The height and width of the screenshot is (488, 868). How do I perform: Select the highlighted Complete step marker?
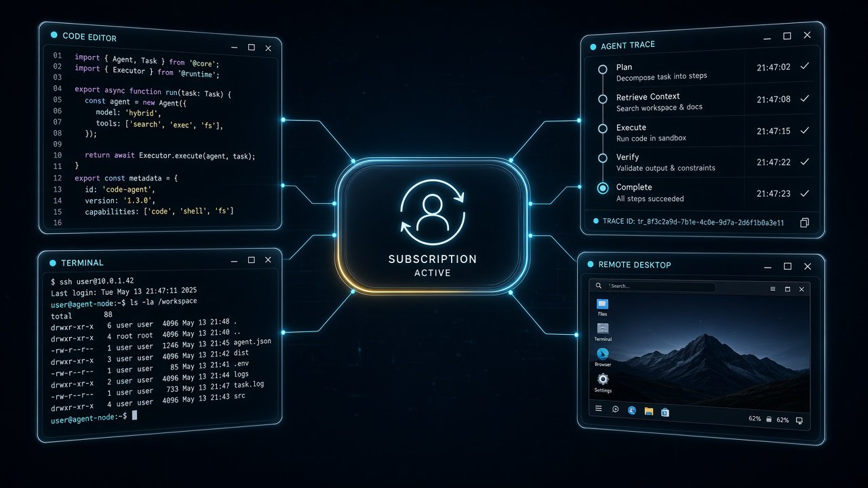pos(602,188)
